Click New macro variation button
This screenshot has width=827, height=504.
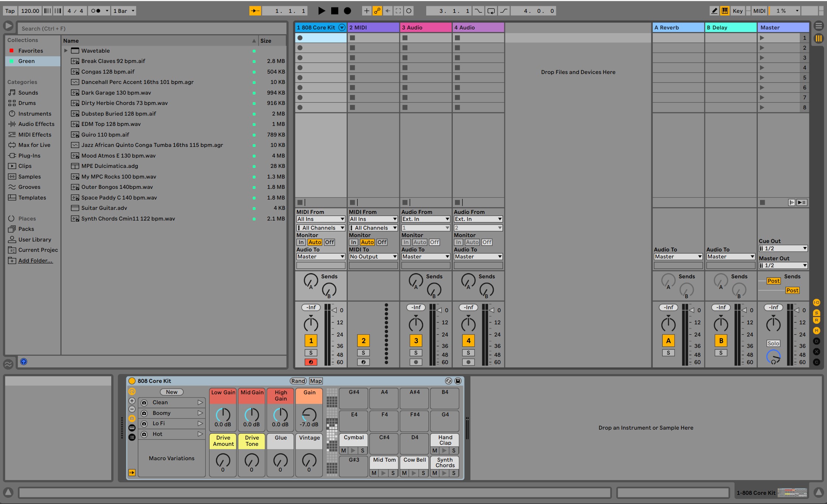tap(172, 392)
